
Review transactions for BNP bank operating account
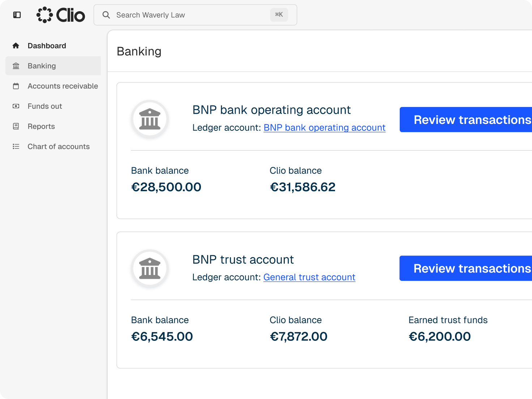466,120
